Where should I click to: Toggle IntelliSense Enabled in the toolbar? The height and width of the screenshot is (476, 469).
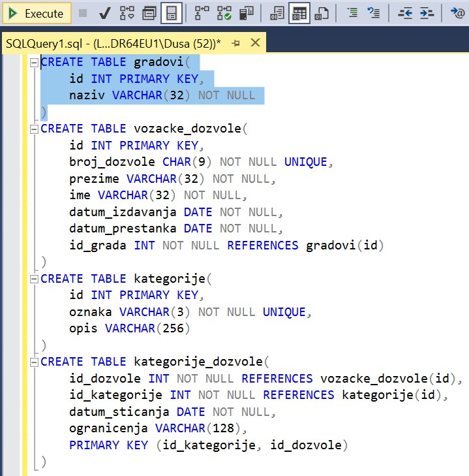[x=172, y=13]
